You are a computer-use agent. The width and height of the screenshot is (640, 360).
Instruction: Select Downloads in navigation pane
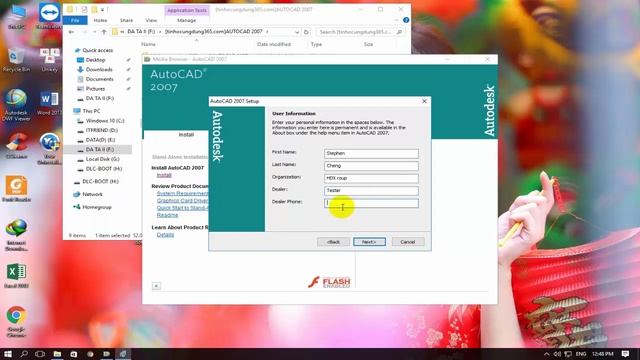pyautogui.click(x=99, y=69)
